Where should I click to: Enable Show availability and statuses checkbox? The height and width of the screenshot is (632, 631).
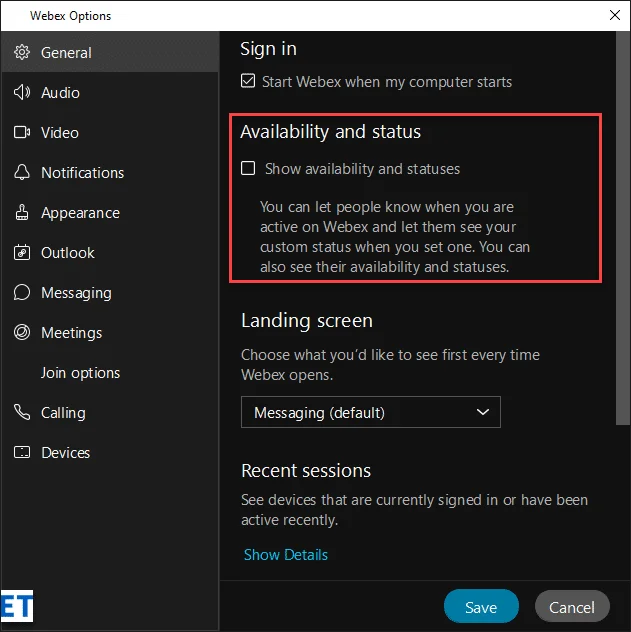point(248,168)
